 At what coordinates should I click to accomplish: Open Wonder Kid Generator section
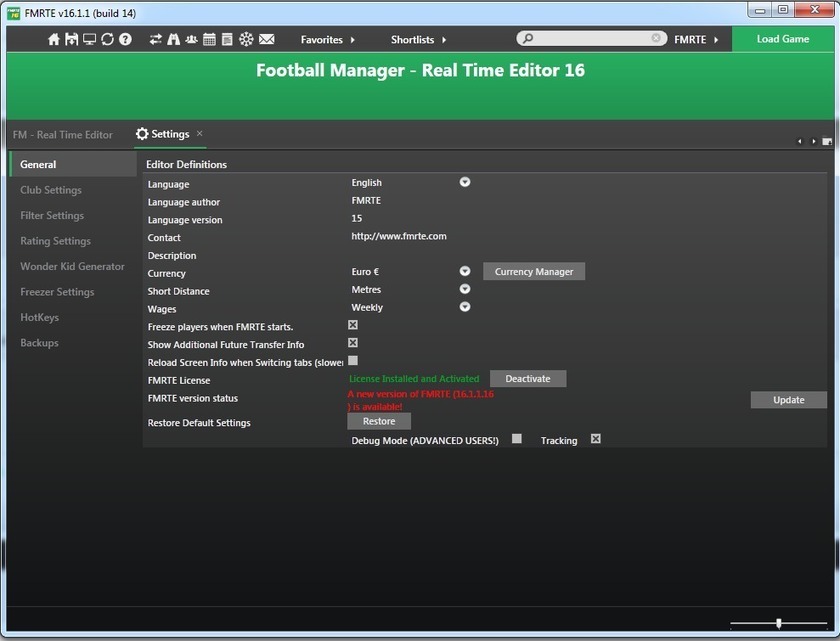[72, 266]
